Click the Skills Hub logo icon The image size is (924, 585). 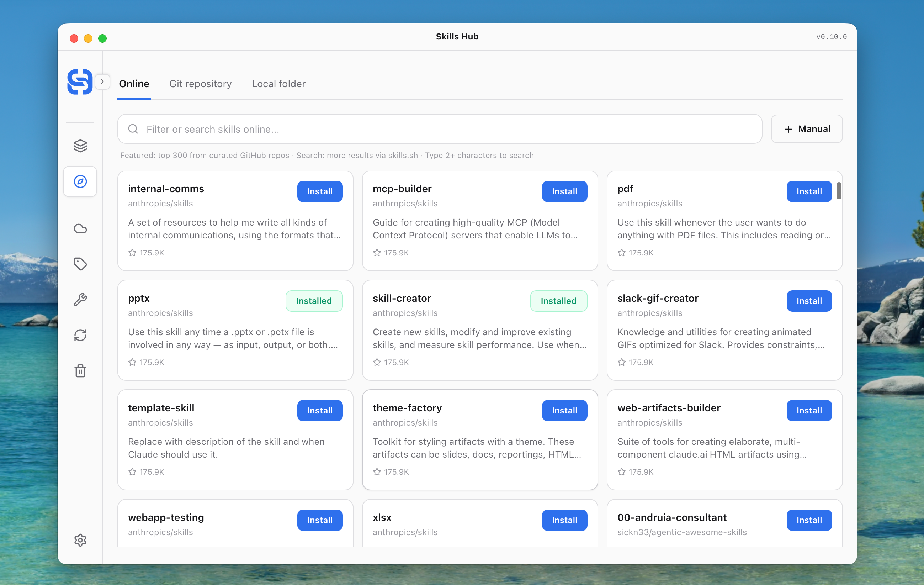pos(80,82)
